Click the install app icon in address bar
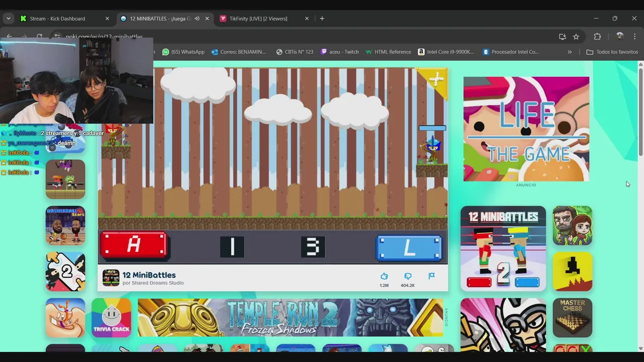Viewport: 644px width, 362px height. 562,37
